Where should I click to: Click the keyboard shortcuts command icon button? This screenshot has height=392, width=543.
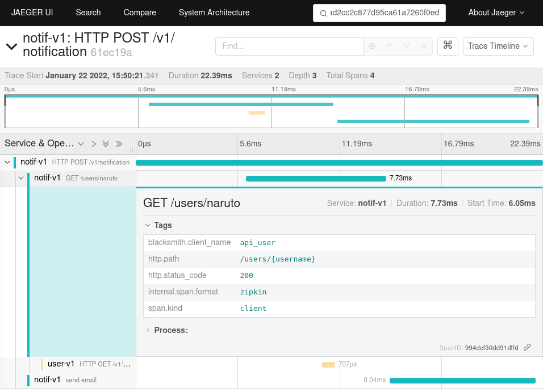tap(448, 46)
